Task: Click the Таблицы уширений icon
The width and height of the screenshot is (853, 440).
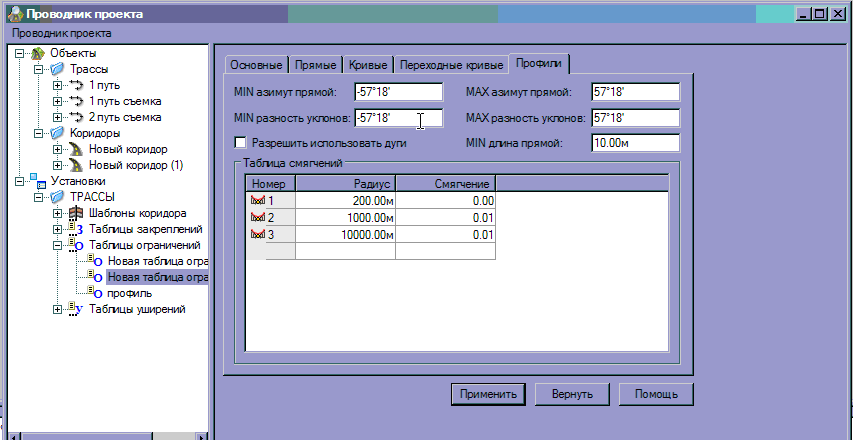Action: pyautogui.click(x=75, y=309)
